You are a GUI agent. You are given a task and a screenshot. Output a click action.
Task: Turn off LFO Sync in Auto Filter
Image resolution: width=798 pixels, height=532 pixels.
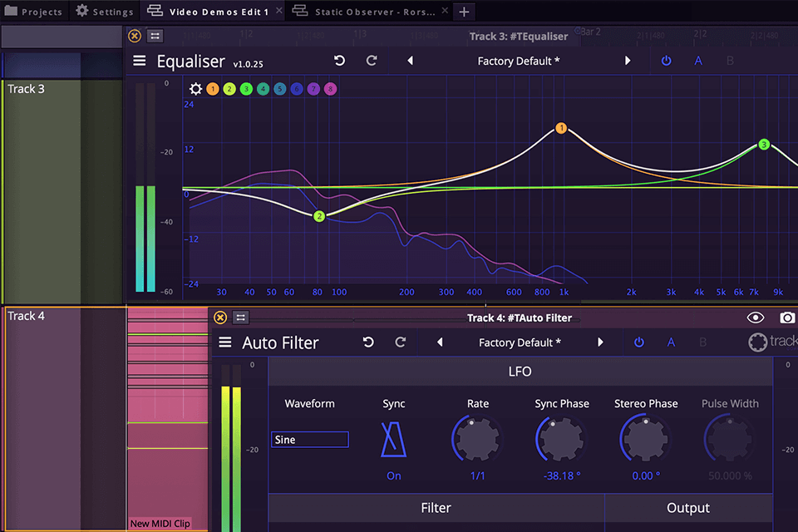coord(393,439)
